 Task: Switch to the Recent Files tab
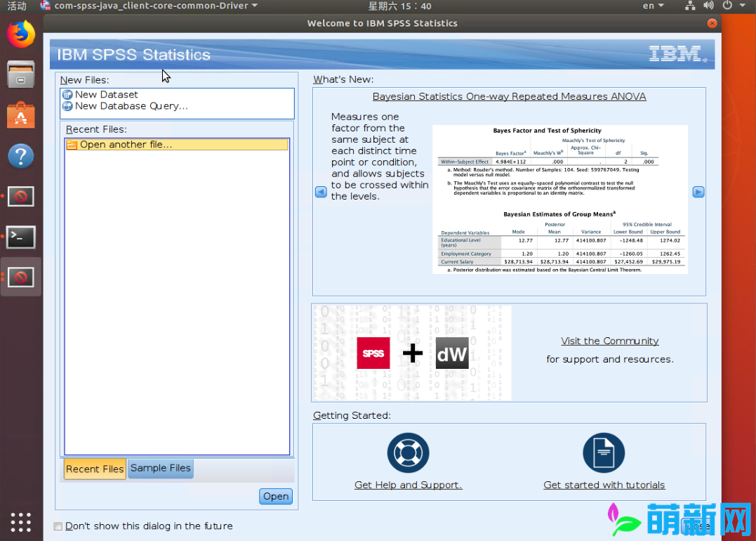tap(95, 469)
